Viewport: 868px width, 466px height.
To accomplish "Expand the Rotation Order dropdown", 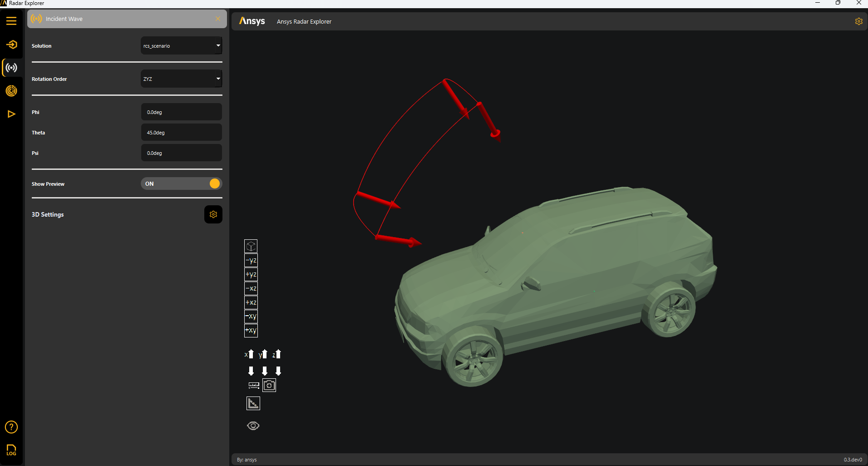I will (181, 79).
